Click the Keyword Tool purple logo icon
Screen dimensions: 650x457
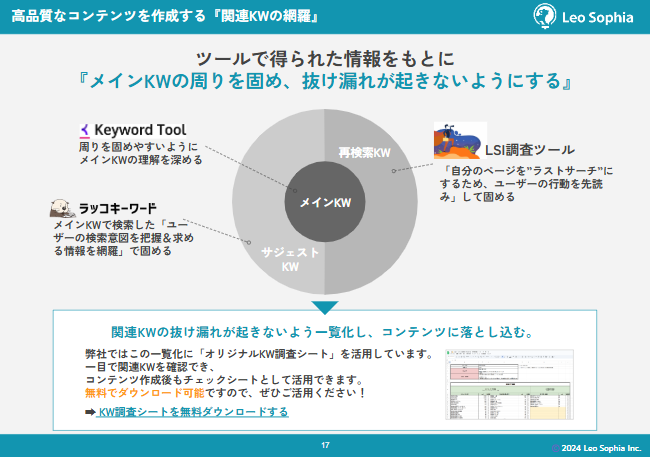coord(85,130)
